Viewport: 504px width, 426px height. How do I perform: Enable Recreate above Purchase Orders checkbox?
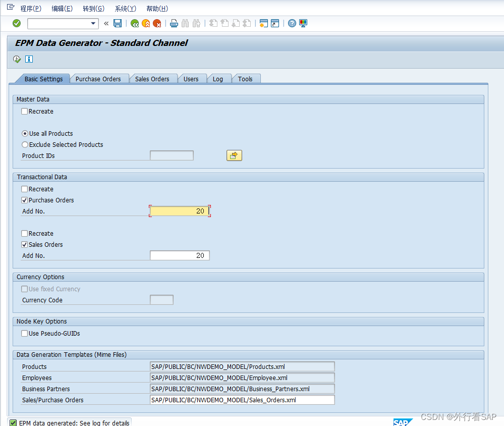(24, 189)
